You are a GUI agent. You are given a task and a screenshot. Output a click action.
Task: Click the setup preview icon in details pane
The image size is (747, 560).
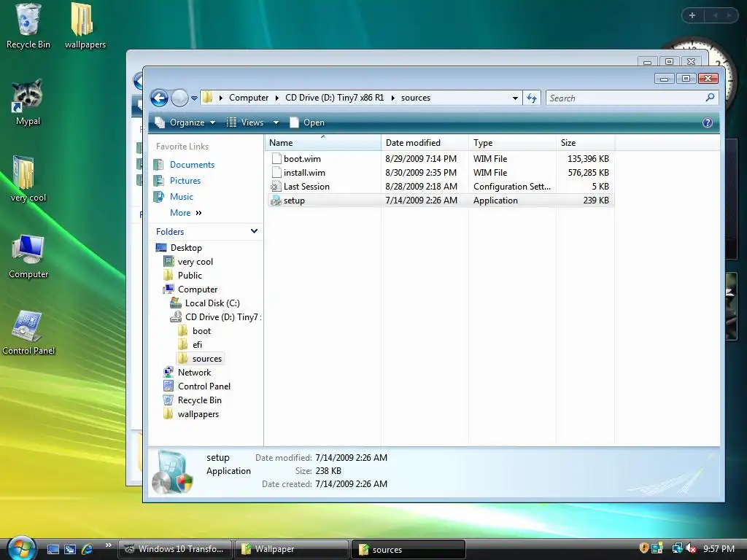172,472
